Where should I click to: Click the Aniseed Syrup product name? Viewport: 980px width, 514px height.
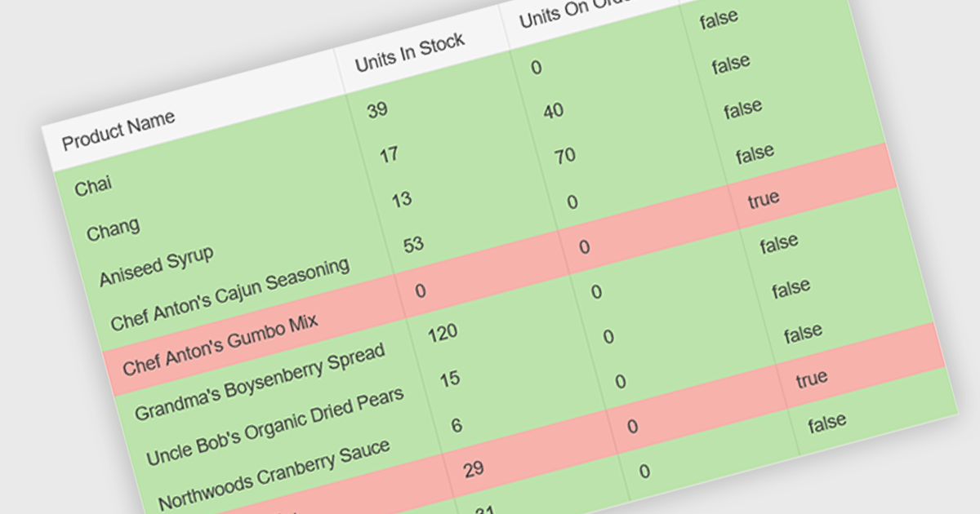click(156, 267)
